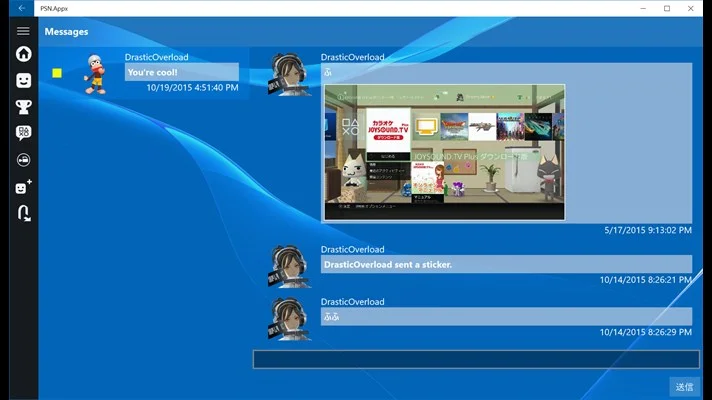The height and width of the screenshot is (400, 712).
Task: Open the friends smiley face icon
Action: pyautogui.click(x=24, y=81)
